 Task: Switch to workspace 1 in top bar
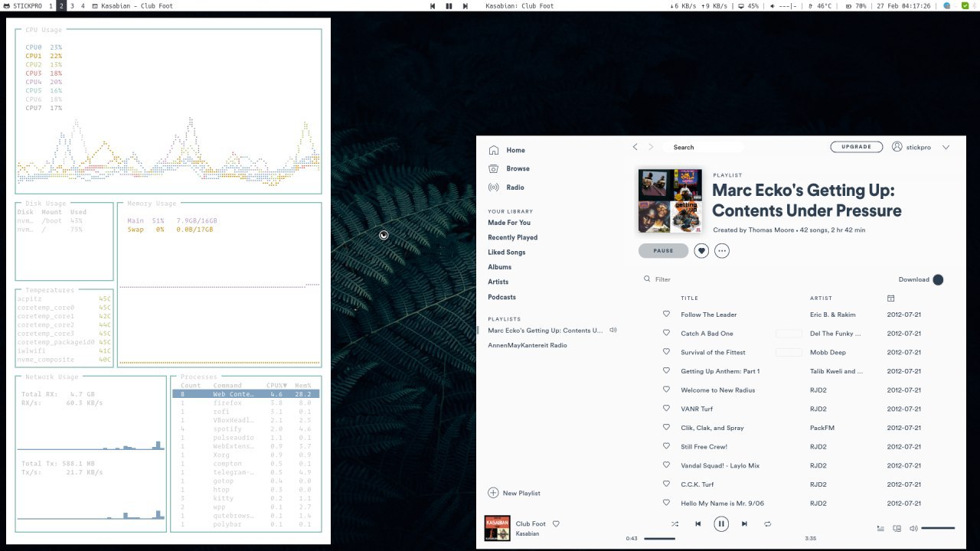(51, 6)
